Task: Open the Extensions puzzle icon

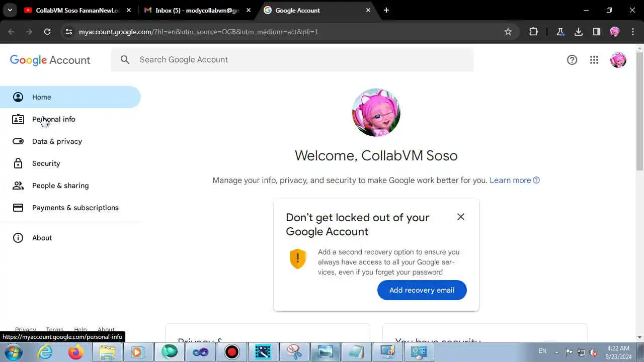Action: click(534, 32)
